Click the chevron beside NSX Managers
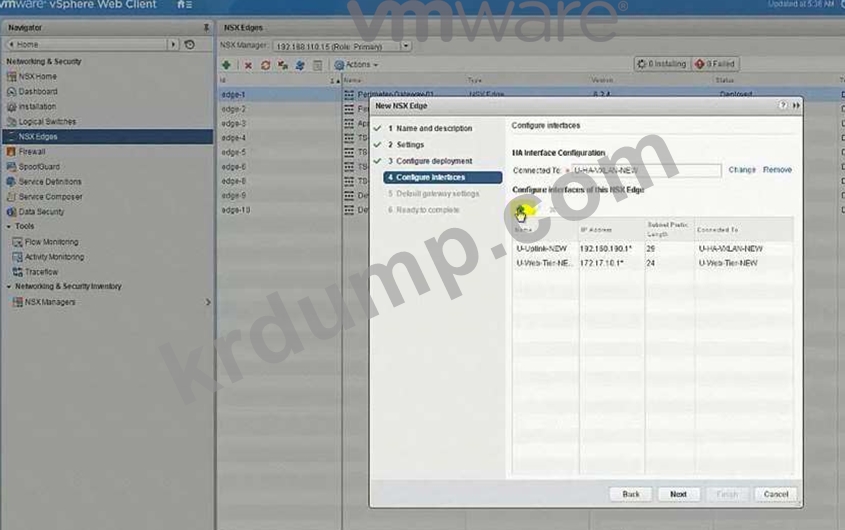 click(208, 302)
